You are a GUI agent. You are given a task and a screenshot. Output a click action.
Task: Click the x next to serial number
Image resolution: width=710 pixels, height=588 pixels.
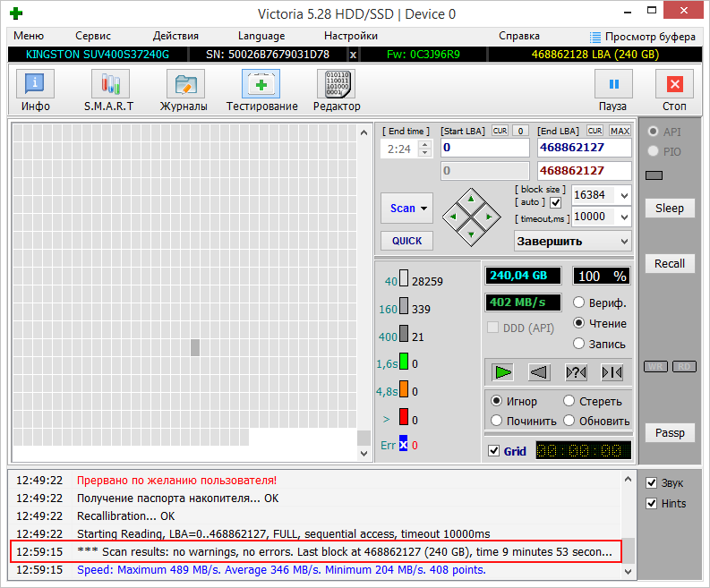point(353,55)
